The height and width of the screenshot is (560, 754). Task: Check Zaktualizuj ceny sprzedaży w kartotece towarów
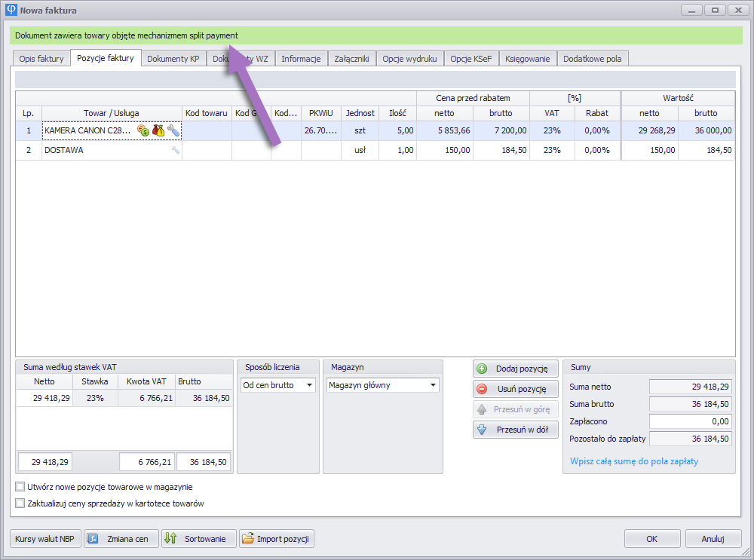tap(20, 503)
